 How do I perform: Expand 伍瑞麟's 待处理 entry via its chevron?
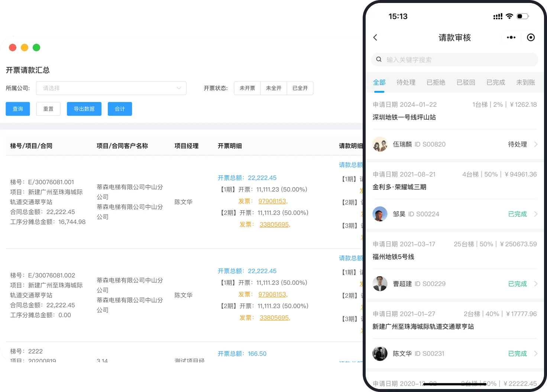click(x=535, y=144)
